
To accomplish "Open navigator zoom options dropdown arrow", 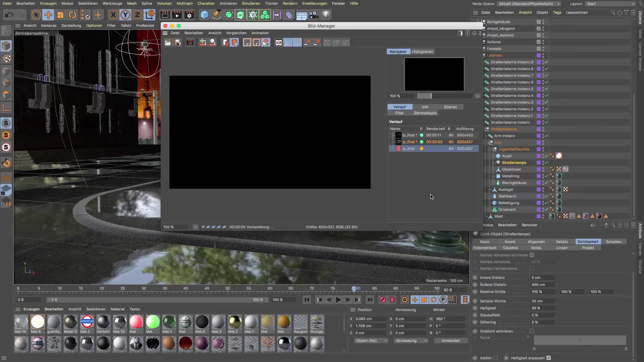I will coord(477,96).
